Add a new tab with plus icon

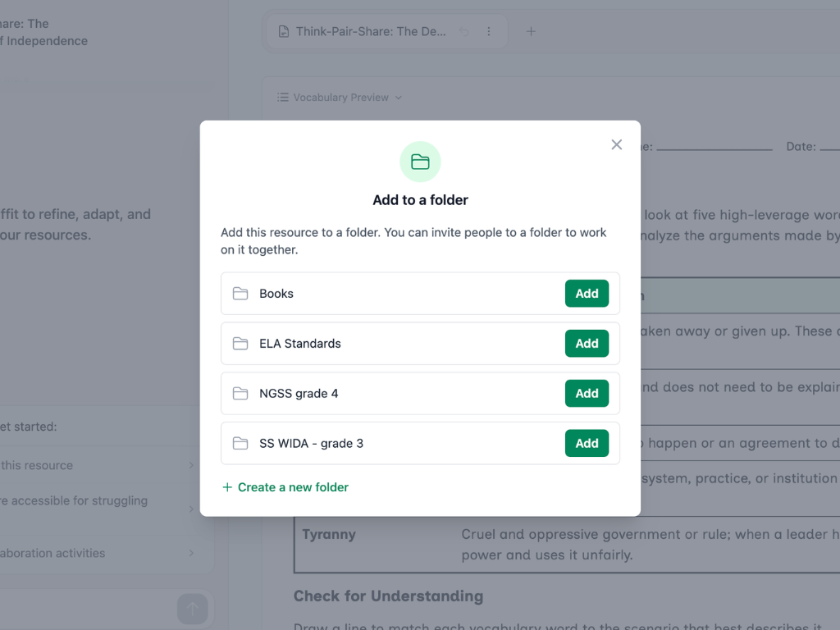[531, 32]
